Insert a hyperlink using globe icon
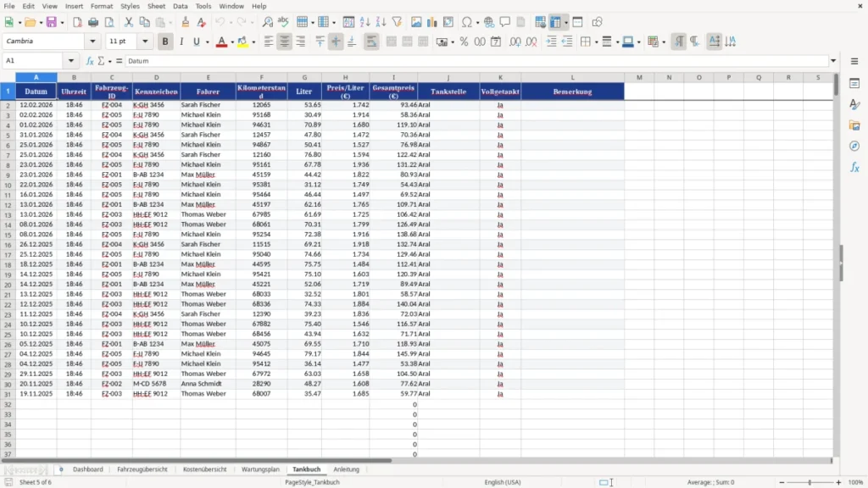 (x=489, y=22)
